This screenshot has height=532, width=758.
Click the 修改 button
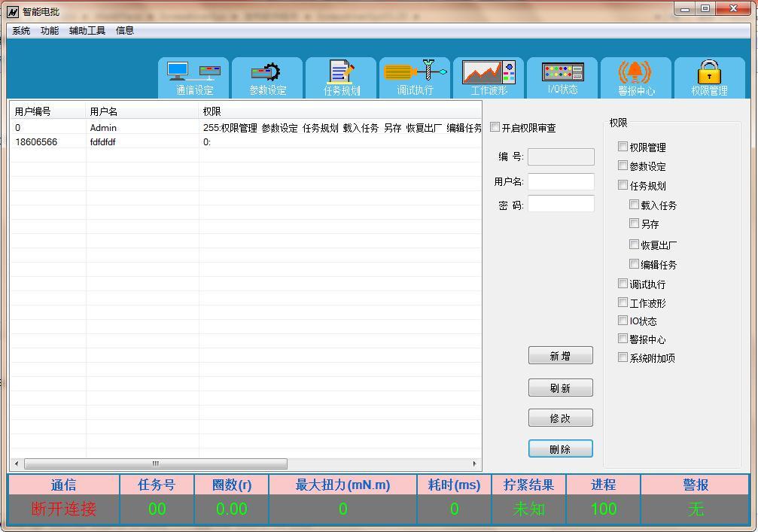coord(560,418)
